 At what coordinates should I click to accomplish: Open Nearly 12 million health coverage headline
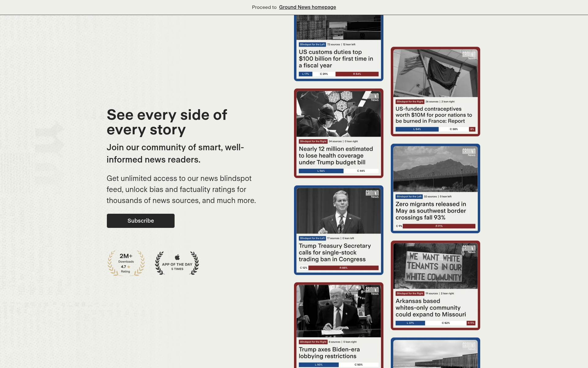[336, 155]
